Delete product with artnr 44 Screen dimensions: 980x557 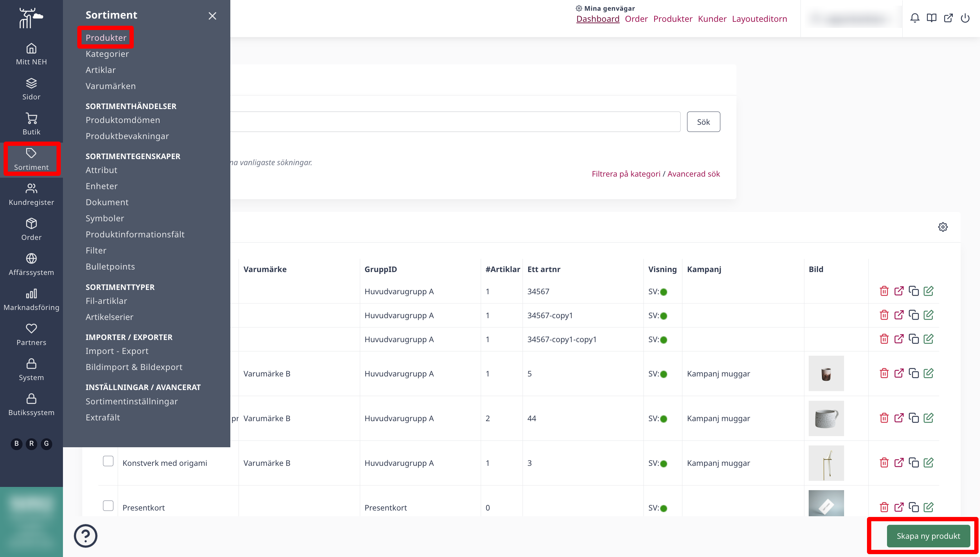coord(884,418)
